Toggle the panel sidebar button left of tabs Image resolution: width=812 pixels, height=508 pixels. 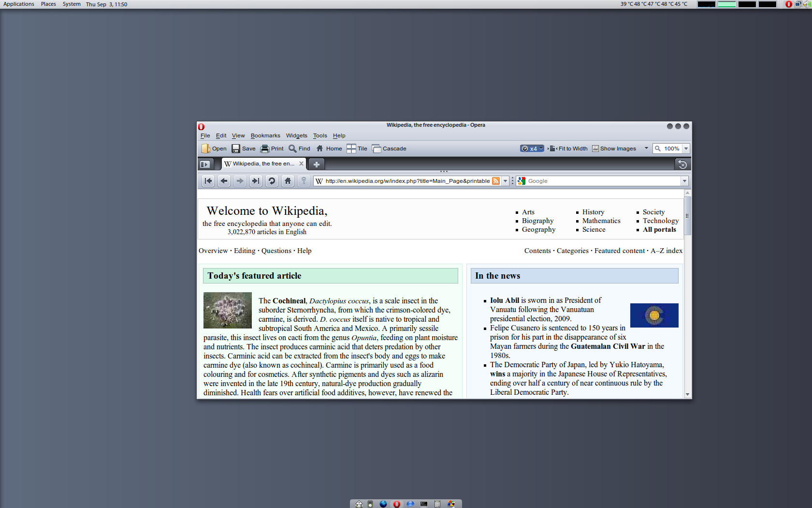[205, 164]
